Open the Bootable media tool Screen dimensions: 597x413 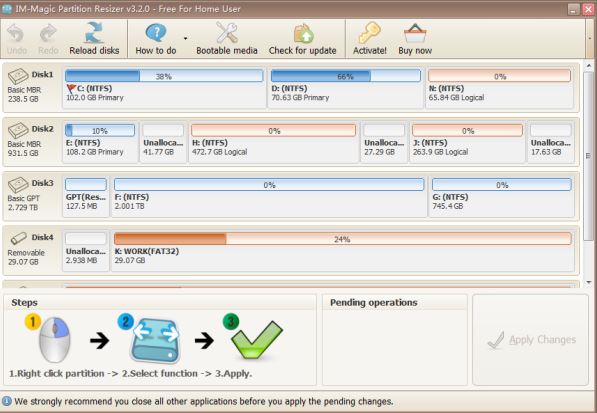227,33
